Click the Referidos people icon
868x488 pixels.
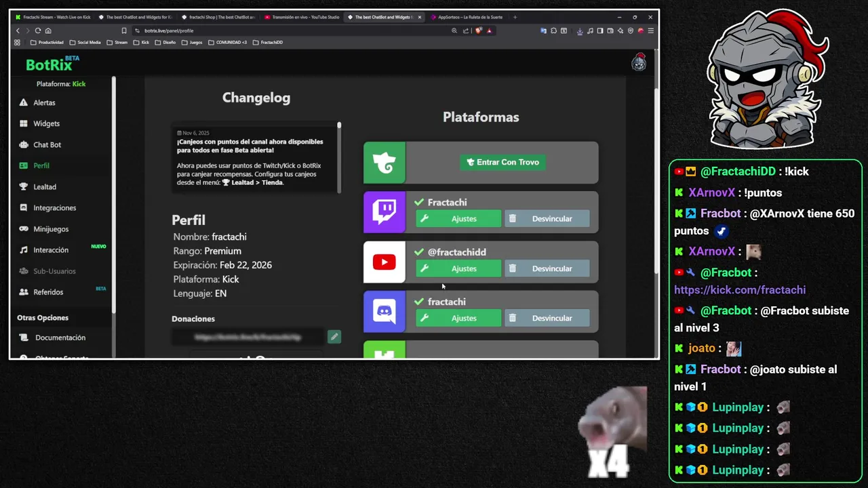[x=24, y=291]
